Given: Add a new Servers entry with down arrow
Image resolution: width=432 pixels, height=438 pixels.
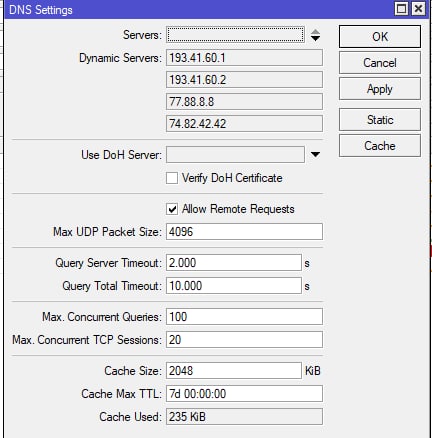Looking at the screenshot, I should click(x=315, y=38).
